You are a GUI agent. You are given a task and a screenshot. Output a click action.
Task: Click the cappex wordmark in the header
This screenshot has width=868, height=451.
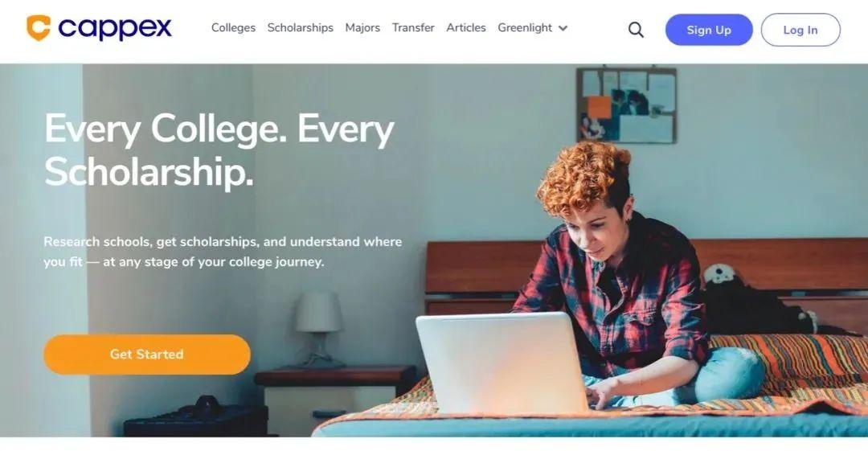coord(115,29)
